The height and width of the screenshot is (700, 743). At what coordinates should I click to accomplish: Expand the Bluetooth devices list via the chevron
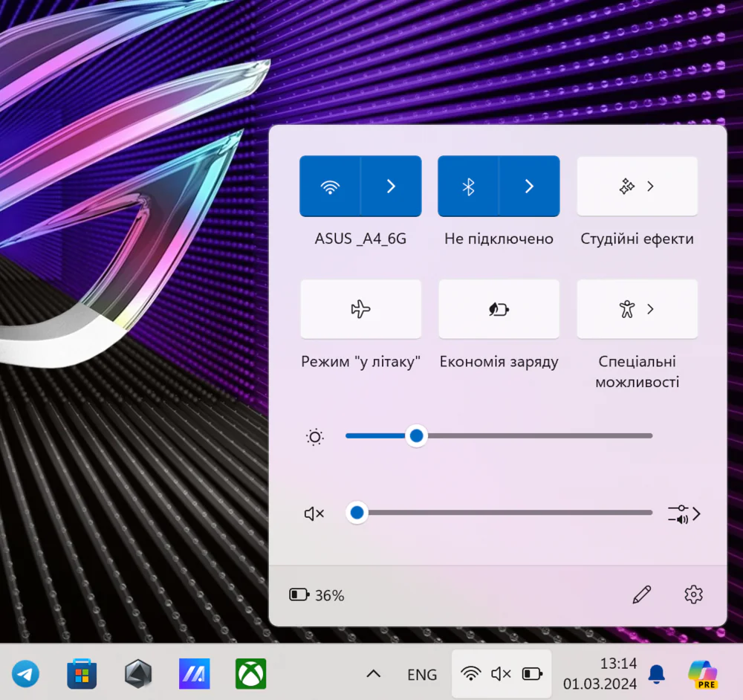click(x=529, y=187)
